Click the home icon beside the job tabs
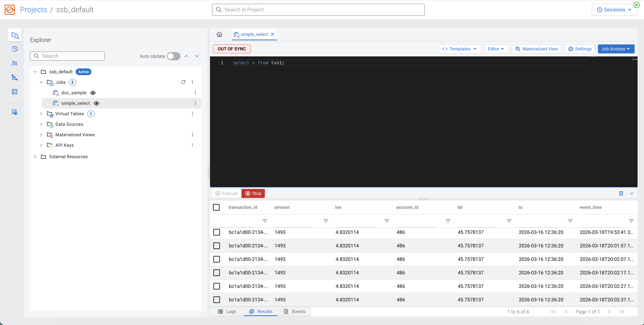This screenshot has width=644, height=325. pos(219,34)
